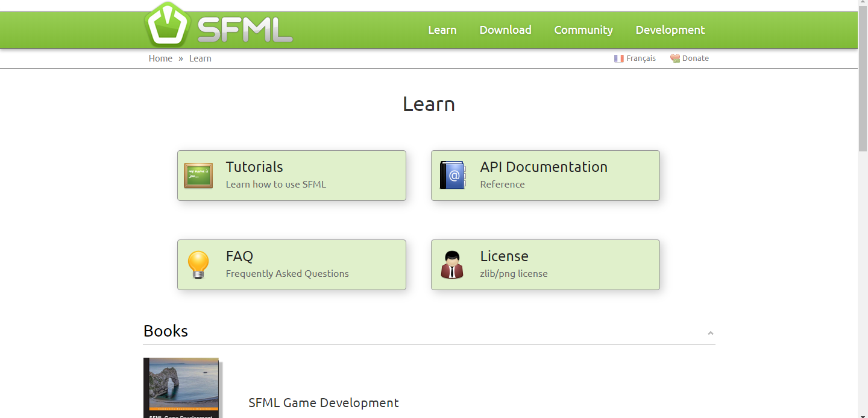Open the Community menu item
The height and width of the screenshot is (418, 868).
click(x=583, y=30)
